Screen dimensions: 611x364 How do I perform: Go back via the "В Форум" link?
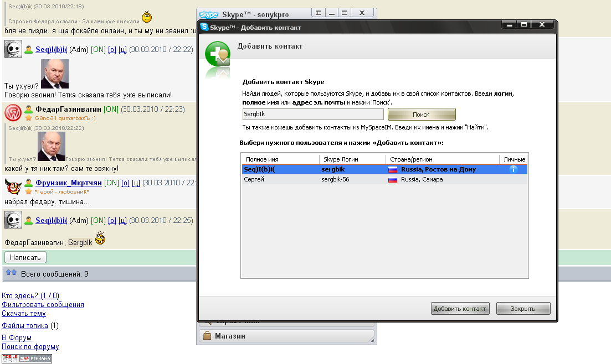coord(17,337)
